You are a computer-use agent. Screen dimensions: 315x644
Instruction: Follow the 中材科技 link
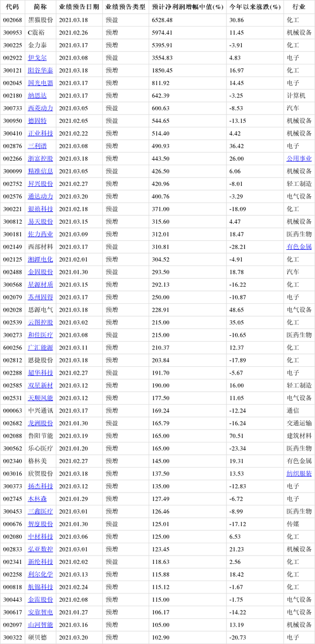coord(40,536)
